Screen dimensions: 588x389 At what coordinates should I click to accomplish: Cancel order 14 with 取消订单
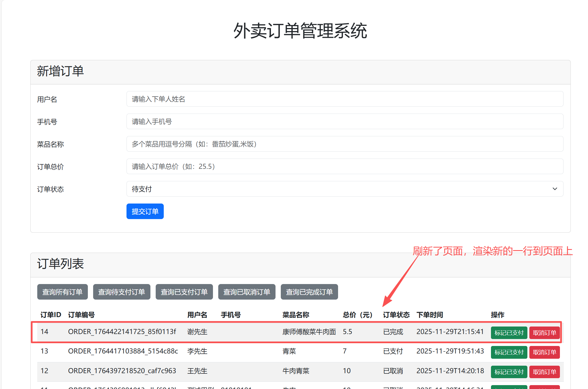tap(544, 333)
